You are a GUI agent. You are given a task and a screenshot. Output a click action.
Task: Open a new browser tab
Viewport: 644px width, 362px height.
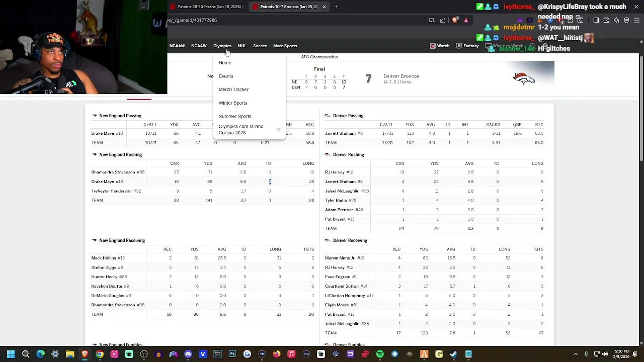337,7
